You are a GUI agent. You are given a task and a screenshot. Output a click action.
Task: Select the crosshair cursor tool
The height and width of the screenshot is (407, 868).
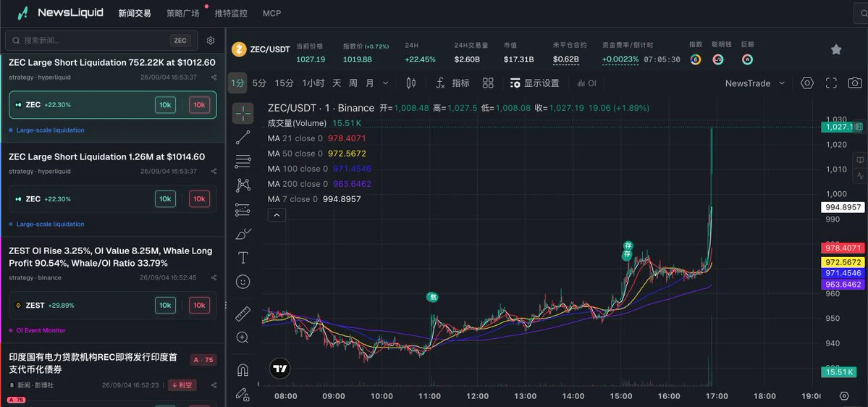(x=243, y=113)
